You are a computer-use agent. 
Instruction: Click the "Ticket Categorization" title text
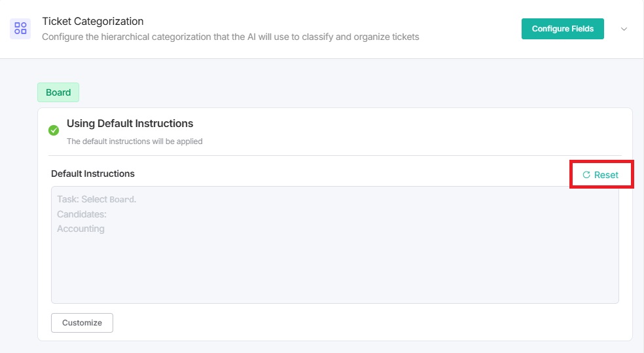(93, 22)
